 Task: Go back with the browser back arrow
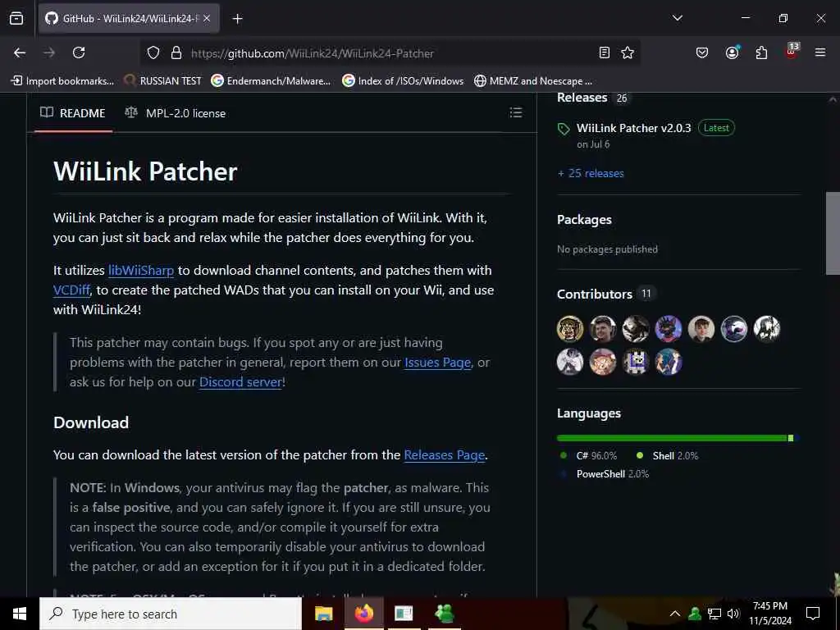coord(20,52)
